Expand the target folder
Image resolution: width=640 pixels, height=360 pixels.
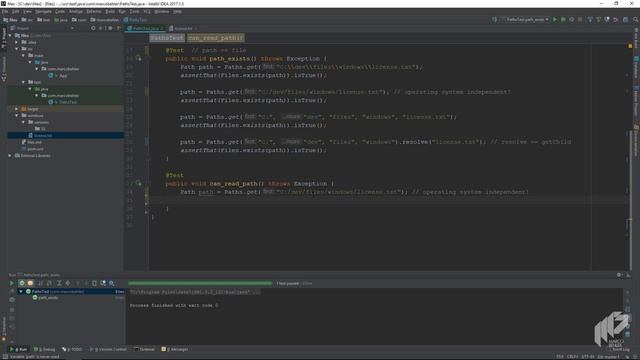click(17, 109)
